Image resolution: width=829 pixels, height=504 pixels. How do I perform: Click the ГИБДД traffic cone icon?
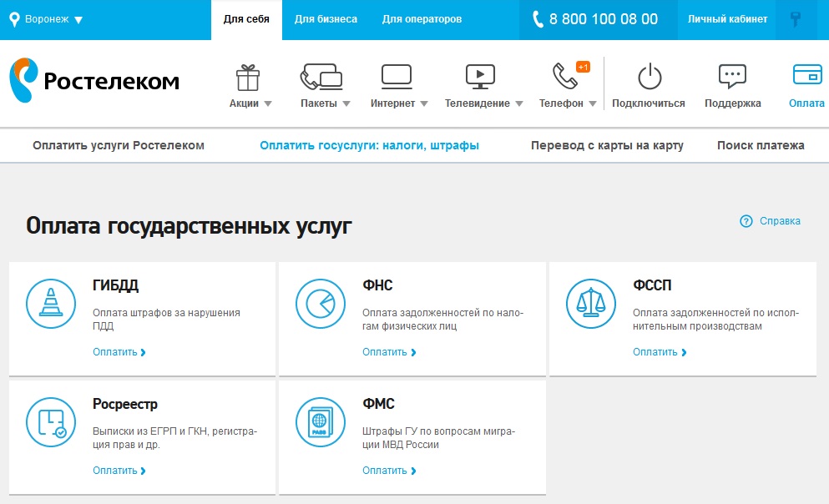[x=51, y=303]
